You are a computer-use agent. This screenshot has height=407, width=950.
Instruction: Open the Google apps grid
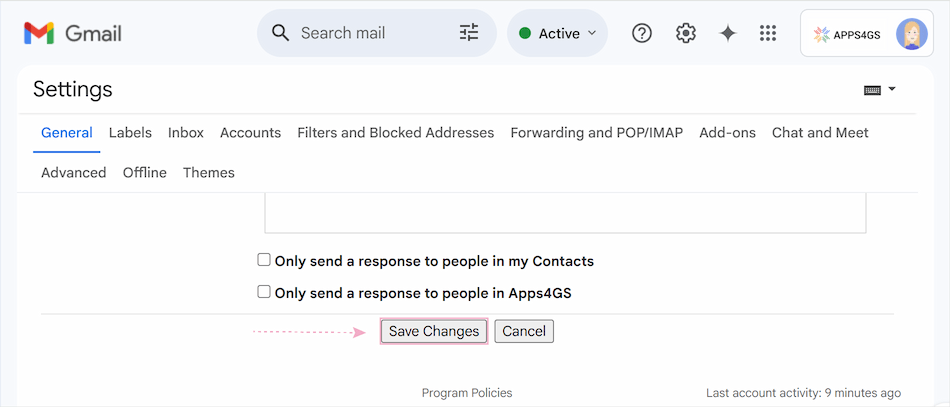coord(768,33)
